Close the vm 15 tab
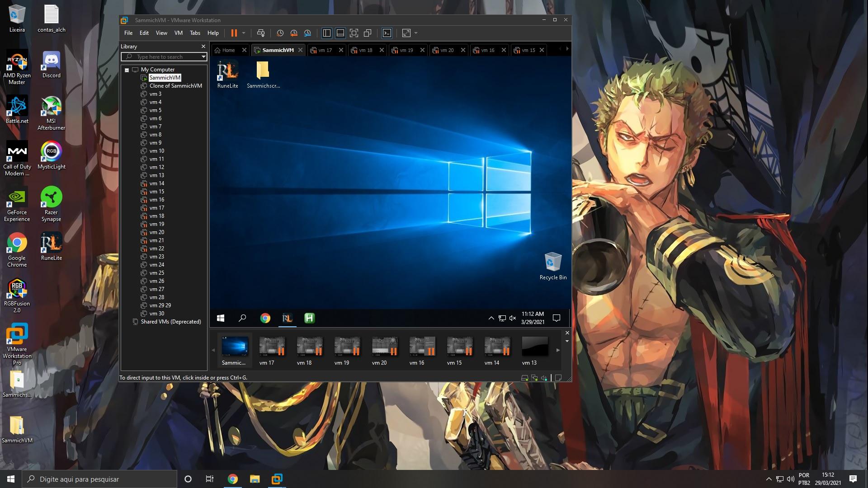Image resolution: width=868 pixels, height=488 pixels. (542, 50)
